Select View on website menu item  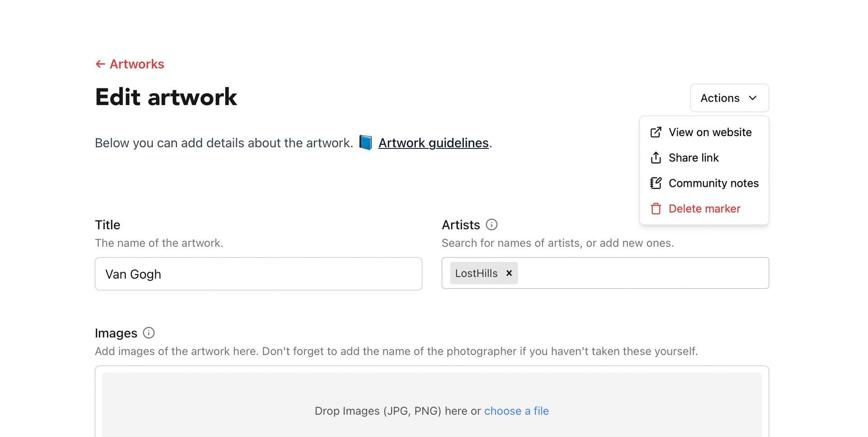710,132
